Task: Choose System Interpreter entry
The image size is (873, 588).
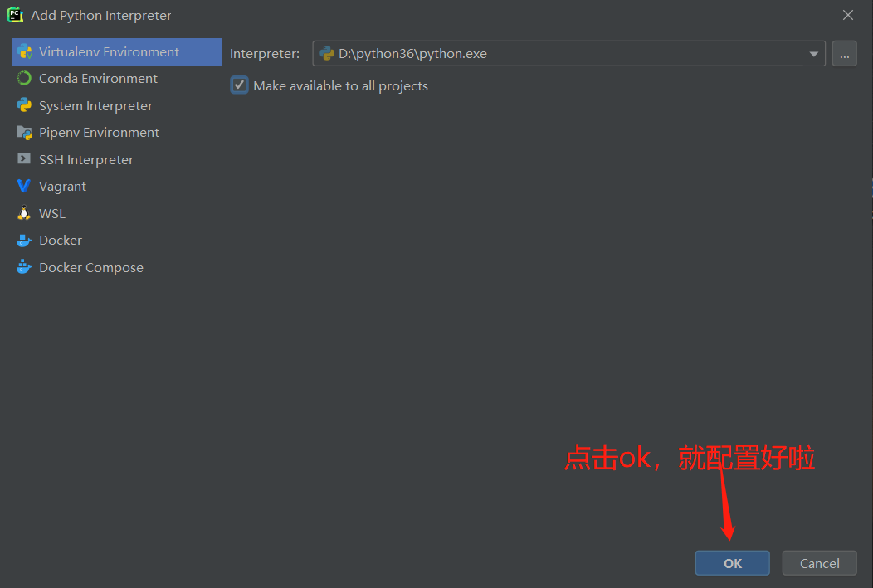Action: tap(117, 105)
